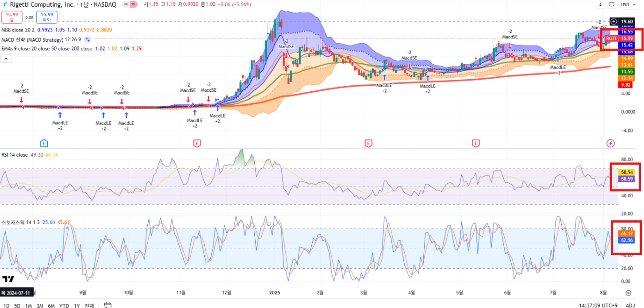This screenshot has height=308, width=644.
Task: Click the orange 65.17 stochastic axis label
Action: (x=626, y=233)
